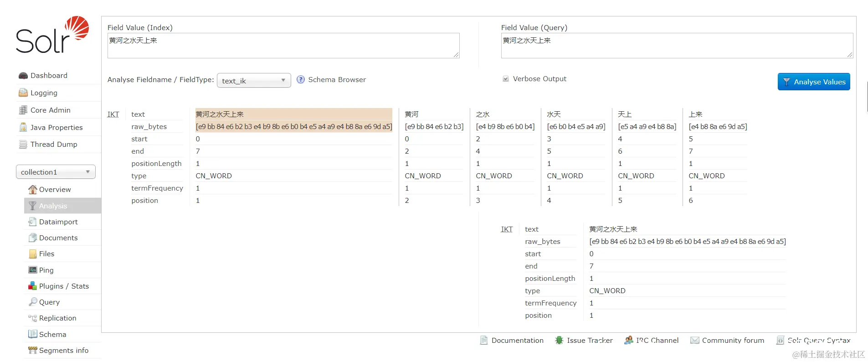
Task: Click the Java Properties icon
Action: (x=23, y=128)
